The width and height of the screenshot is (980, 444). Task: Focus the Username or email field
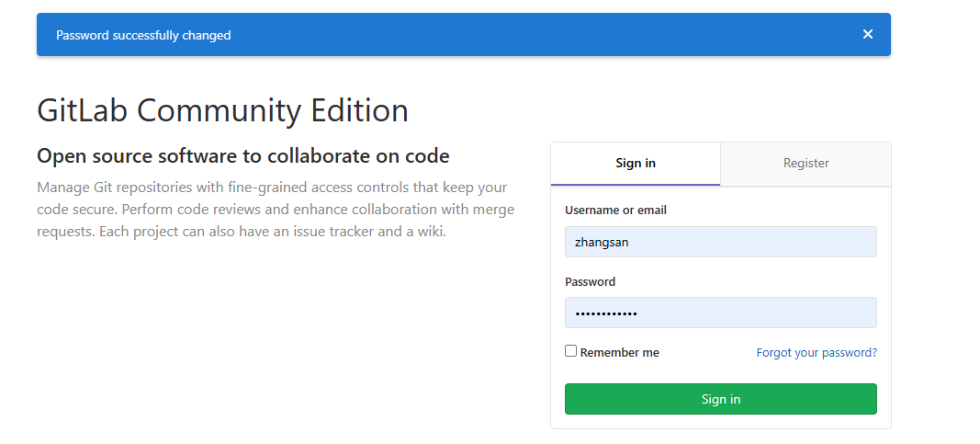click(x=721, y=242)
